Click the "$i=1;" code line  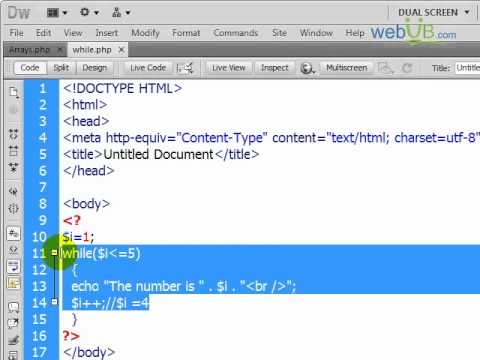point(79,237)
